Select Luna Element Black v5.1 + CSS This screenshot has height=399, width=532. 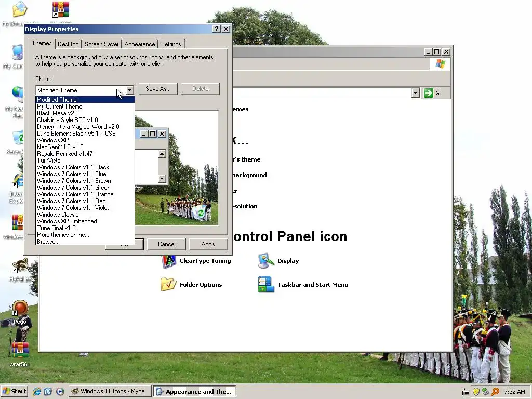click(85, 134)
